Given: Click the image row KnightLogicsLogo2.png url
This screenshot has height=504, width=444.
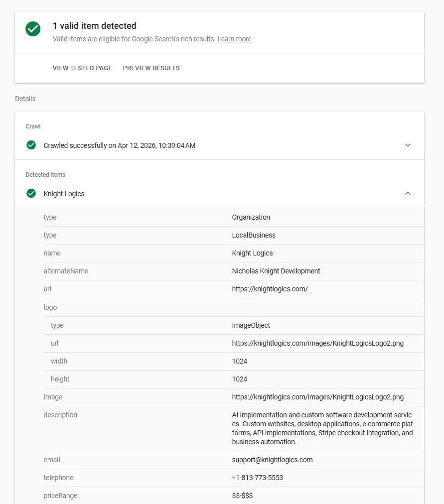Looking at the screenshot, I should [317, 397].
